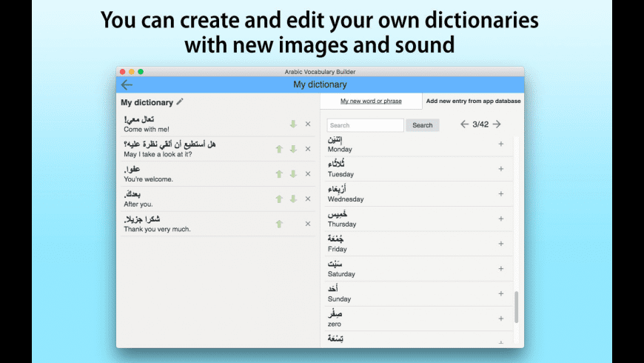644x363 pixels.
Task: Add Thursday to my dictionary
Action: click(500, 219)
